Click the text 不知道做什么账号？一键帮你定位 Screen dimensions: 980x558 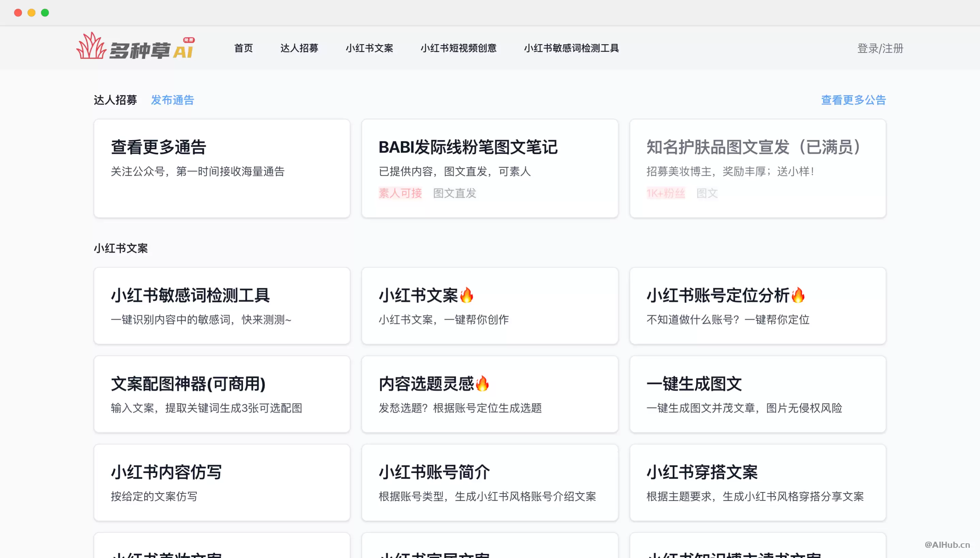(x=728, y=319)
